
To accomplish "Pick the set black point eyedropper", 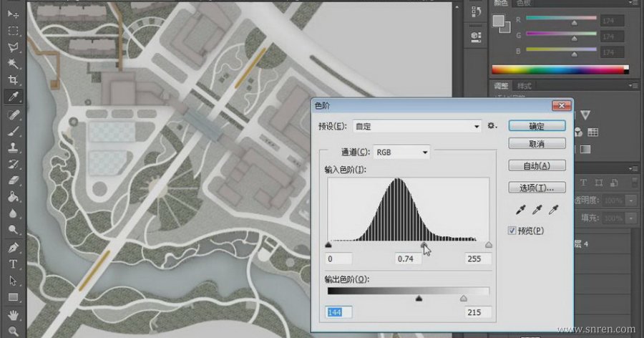I will coord(521,210).
